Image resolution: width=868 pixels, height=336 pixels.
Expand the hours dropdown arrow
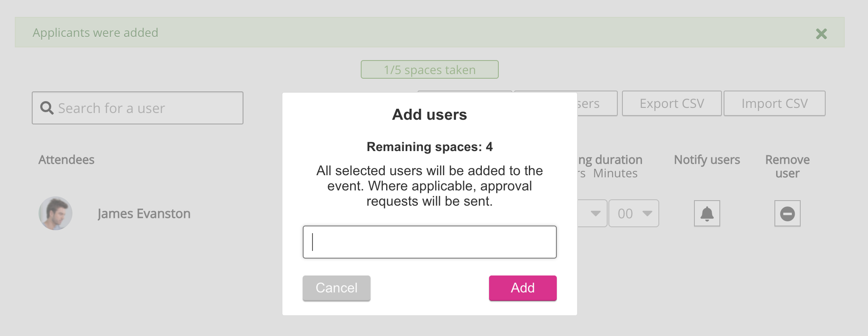595,213
